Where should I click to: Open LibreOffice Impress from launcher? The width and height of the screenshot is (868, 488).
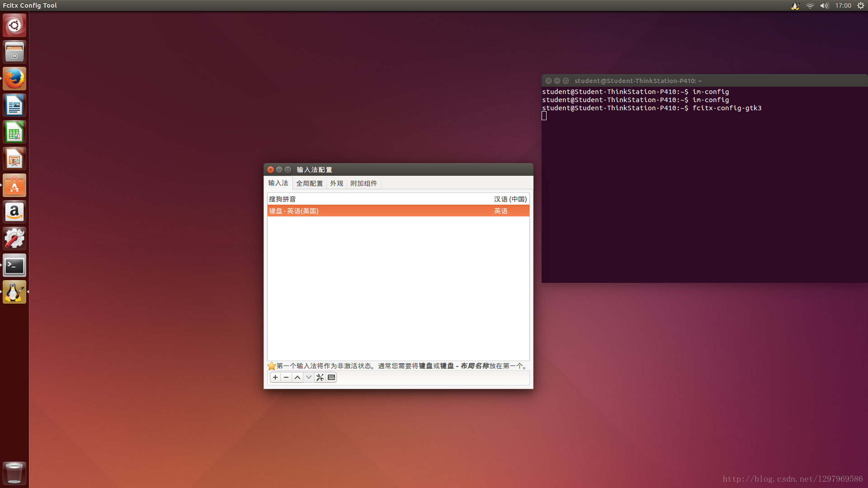click(14, 159)
